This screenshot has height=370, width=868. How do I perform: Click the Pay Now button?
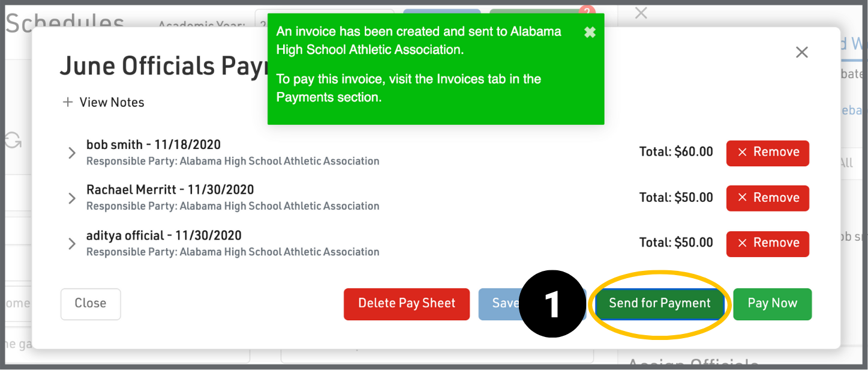tap(772, 304)
